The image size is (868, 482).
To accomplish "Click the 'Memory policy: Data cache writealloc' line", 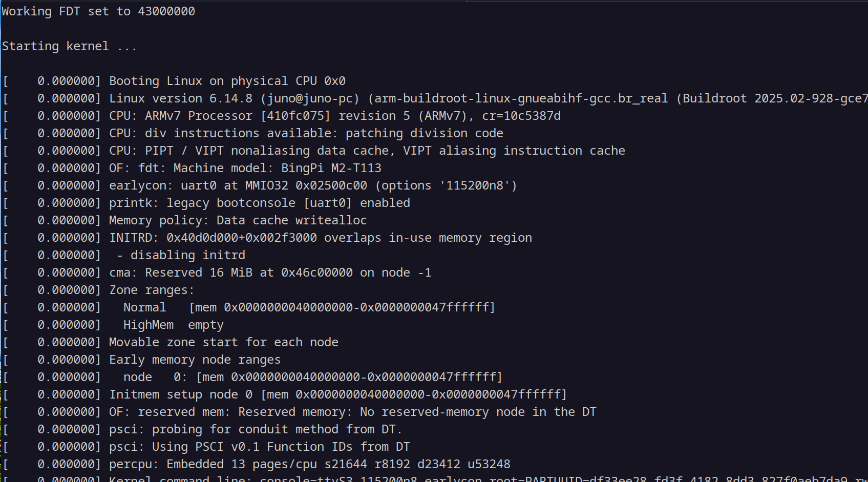I will (x=238, y=220).
